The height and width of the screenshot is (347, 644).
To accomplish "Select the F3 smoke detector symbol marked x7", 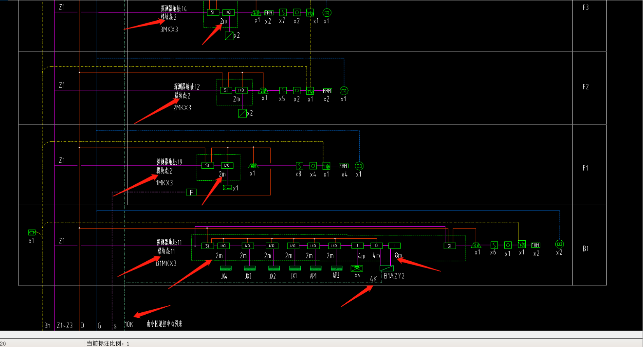I will pyautogui.click(x=283, y=13).
